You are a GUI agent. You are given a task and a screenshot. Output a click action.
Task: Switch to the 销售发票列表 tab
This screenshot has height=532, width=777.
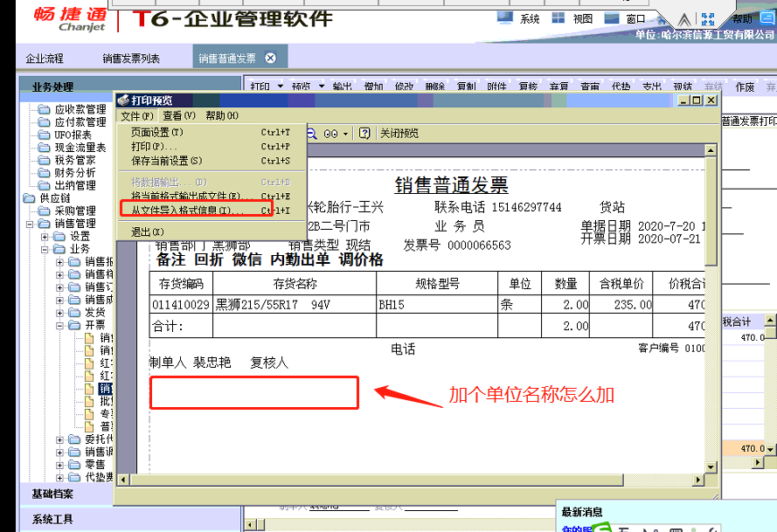coord(131,59)
